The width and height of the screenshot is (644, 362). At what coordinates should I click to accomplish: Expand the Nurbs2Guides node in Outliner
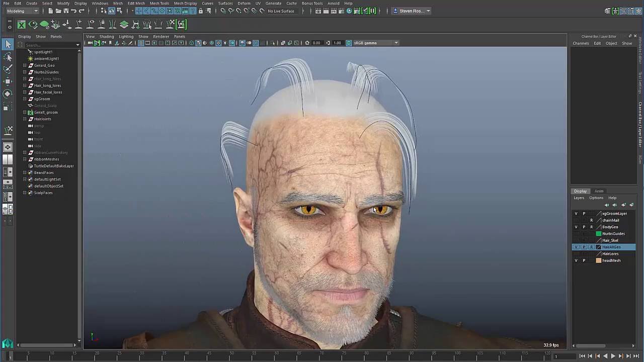(25, 72)
